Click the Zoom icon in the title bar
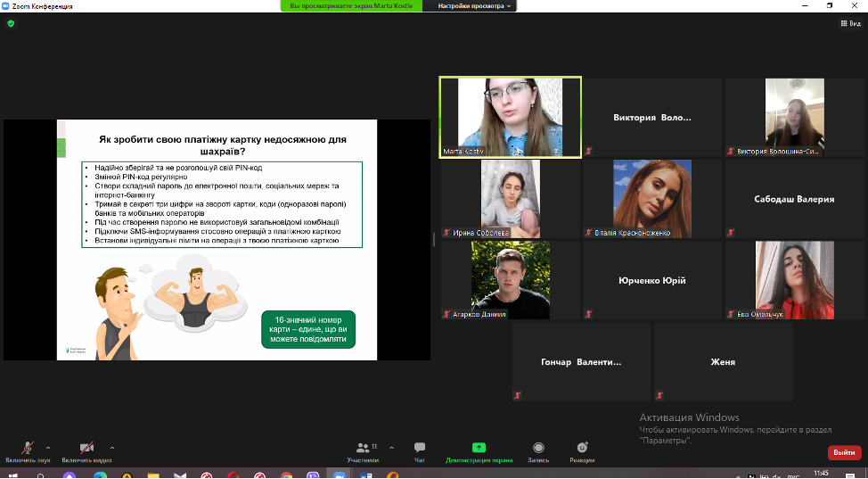Screen dimensions: 868x479 coord(5,6)
